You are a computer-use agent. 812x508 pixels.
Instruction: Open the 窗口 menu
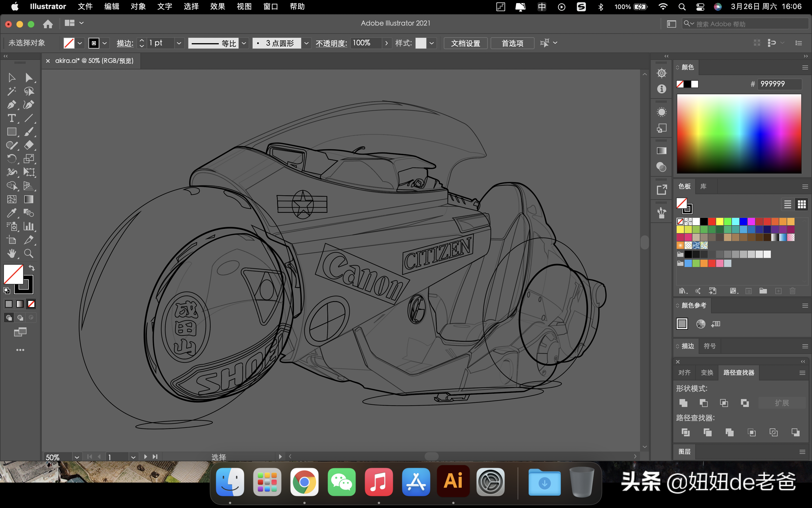[270, 7]
